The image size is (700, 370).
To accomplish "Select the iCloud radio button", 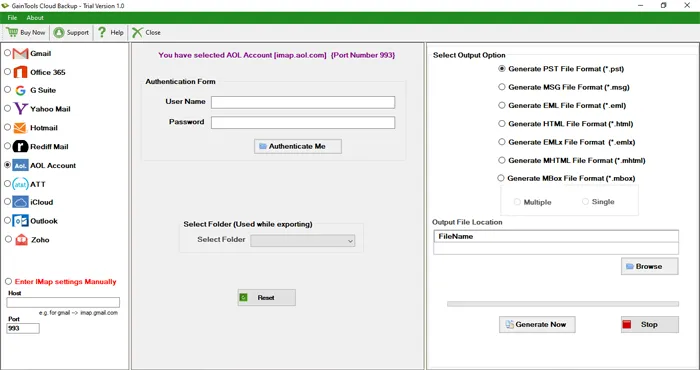I will [x=8, y=202].
